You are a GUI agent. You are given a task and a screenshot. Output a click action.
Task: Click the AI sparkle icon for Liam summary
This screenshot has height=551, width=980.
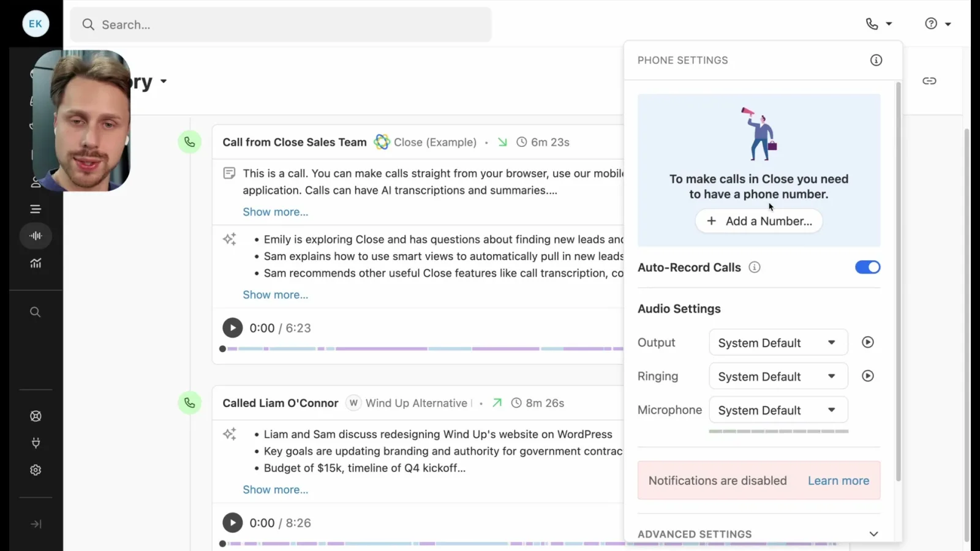[x=230, y=434]
